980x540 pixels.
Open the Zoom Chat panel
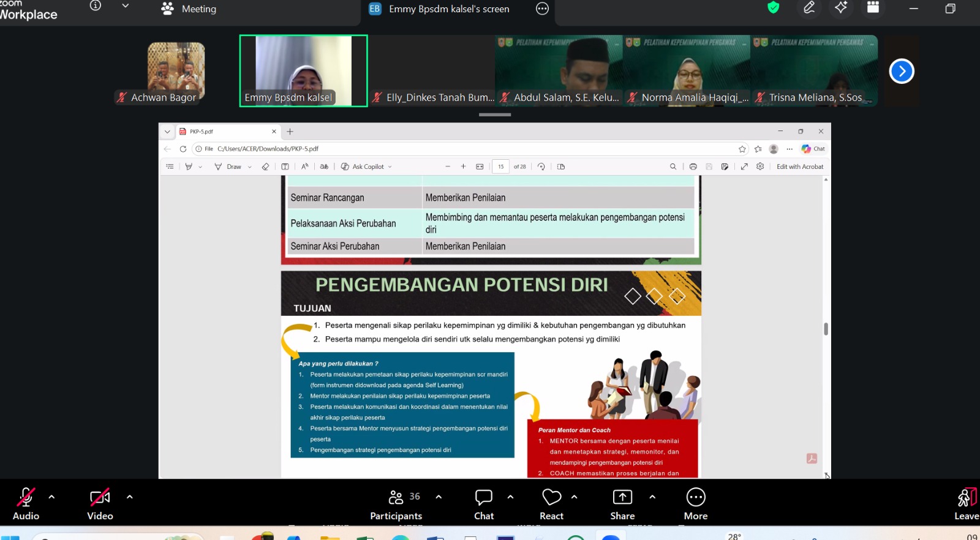(x=484, y=504)
